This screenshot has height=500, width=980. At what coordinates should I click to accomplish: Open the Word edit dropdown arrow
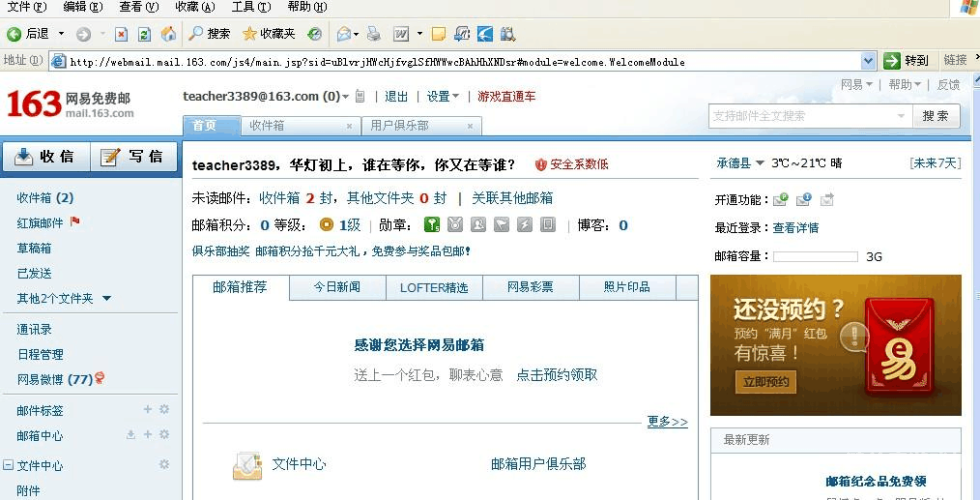click(419, 34)
